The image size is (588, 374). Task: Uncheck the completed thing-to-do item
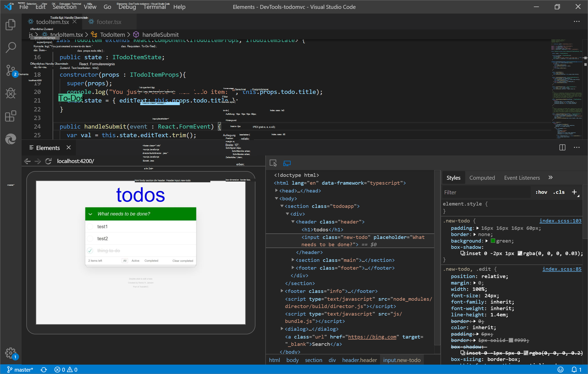(90, 251)
